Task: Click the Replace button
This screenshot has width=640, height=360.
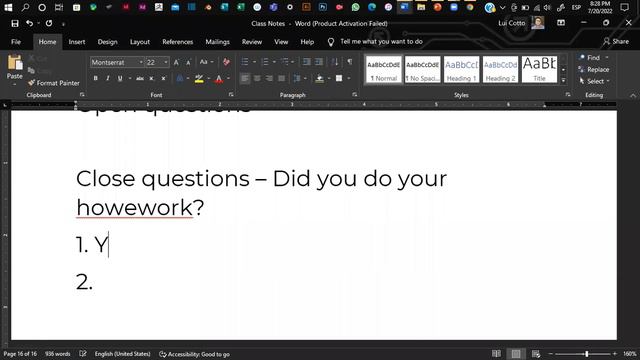Action: pyautogui.click(x=594, y=69)
